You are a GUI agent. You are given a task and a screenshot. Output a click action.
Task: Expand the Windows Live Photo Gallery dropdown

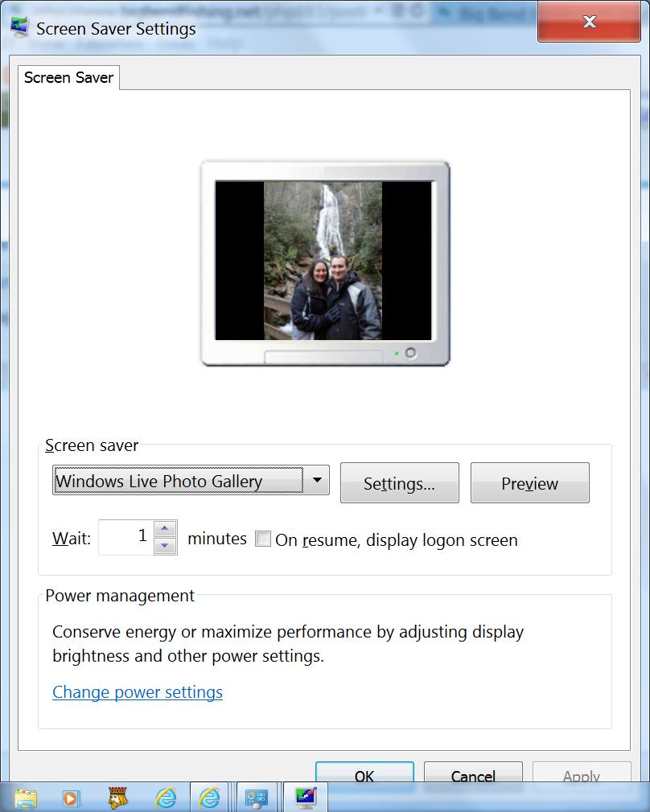coord(317,481)
